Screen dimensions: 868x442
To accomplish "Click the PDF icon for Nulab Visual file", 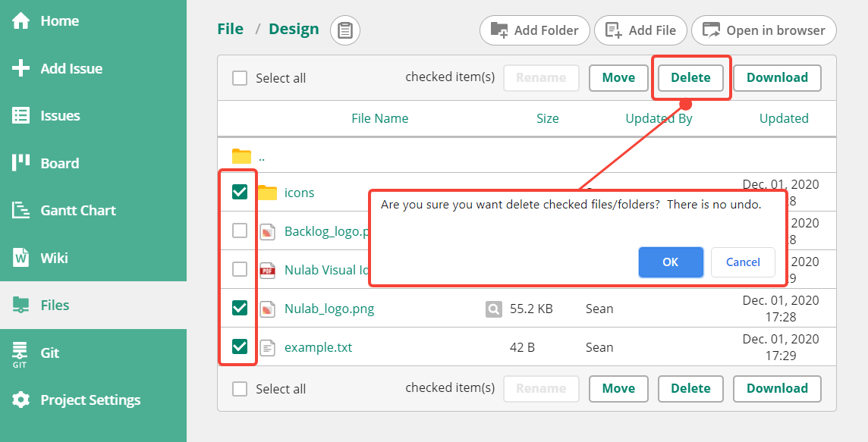I will point(267,270).
